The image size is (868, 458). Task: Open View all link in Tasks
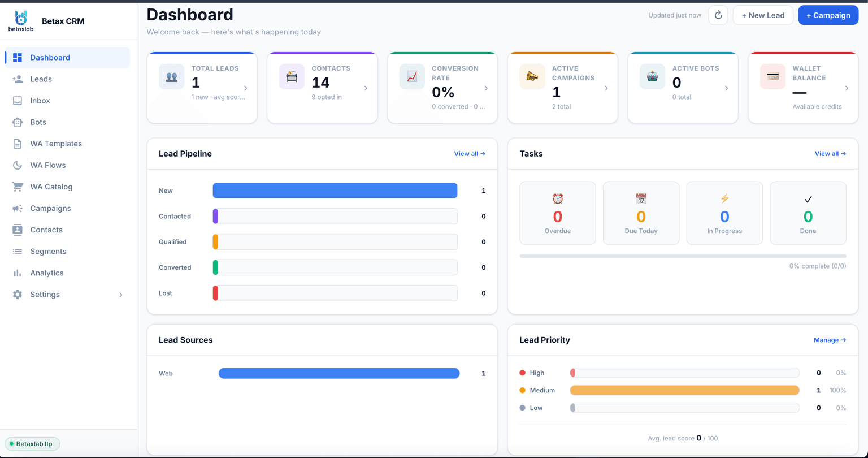tap(830, 154)
